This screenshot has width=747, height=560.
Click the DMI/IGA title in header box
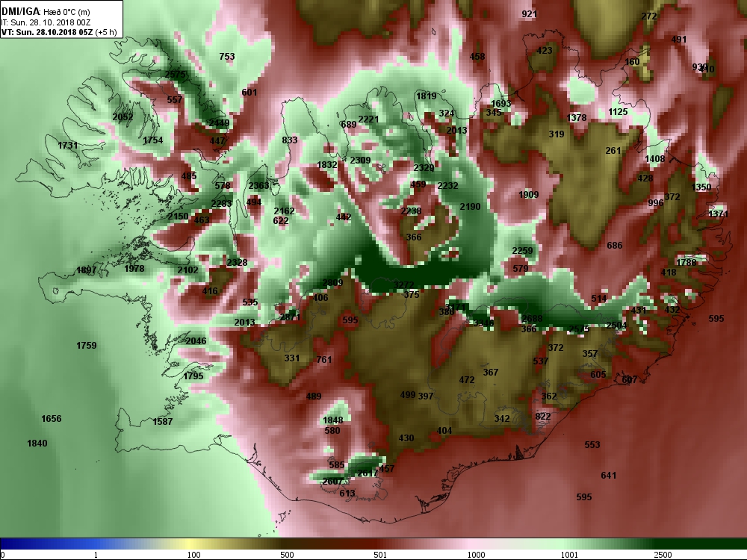pos(21,11)
